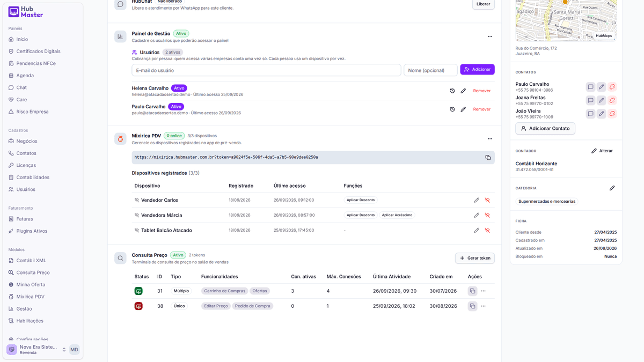Screen dimensions: 644x362
Task: Click Pedido de Compra tag of terminal 38
Action: pos(253,306)
